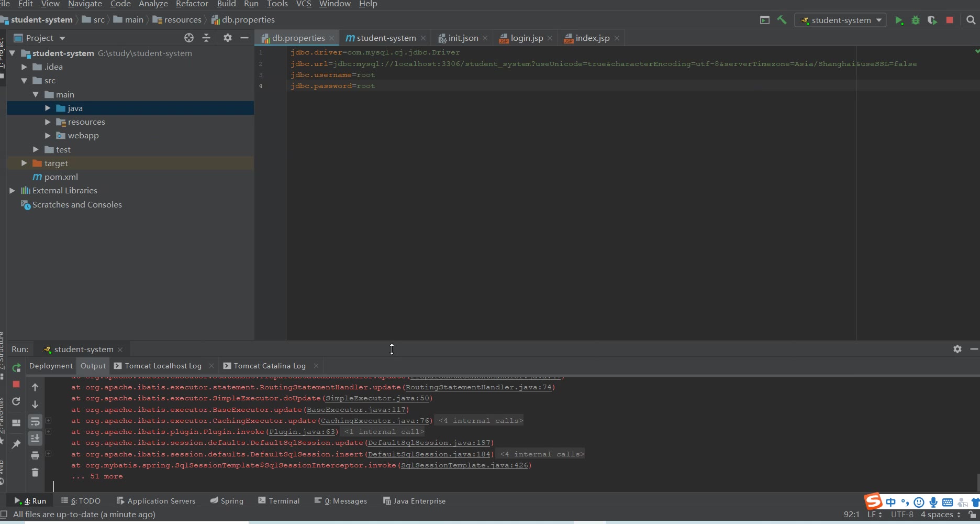The height and width of the screenshot is (524, 980).
Task: Click the green Run button in toolbar
Action: 899,20
